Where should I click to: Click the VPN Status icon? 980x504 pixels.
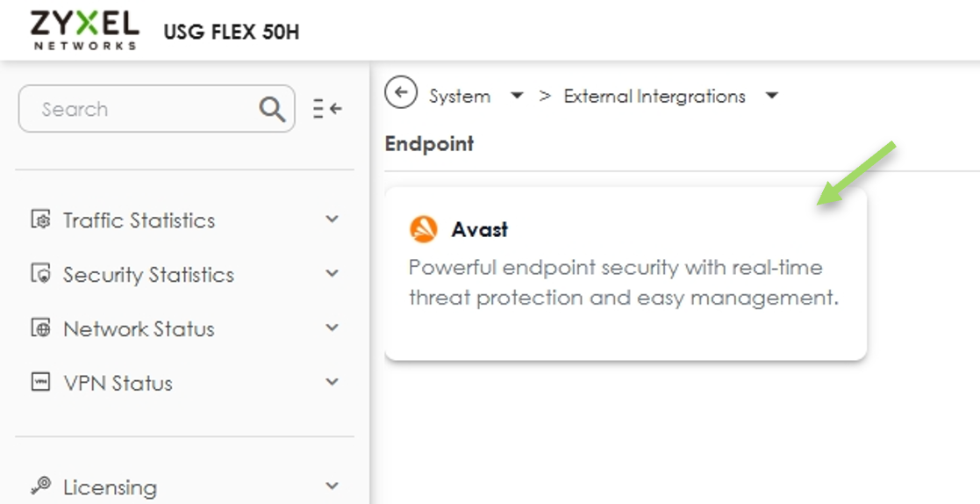click(x=40, y=381)
